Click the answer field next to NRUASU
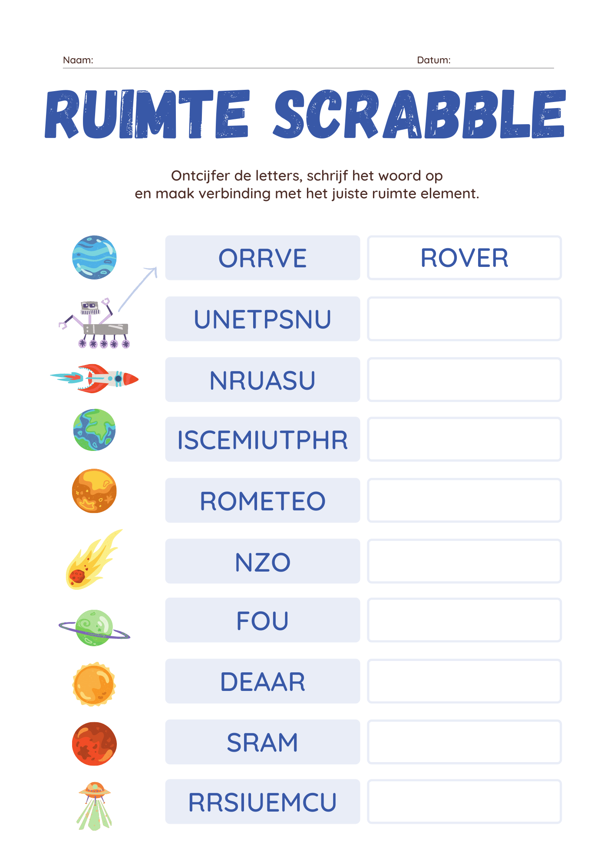614x868 pixels. pyautogui.click(x=465, y=380)
